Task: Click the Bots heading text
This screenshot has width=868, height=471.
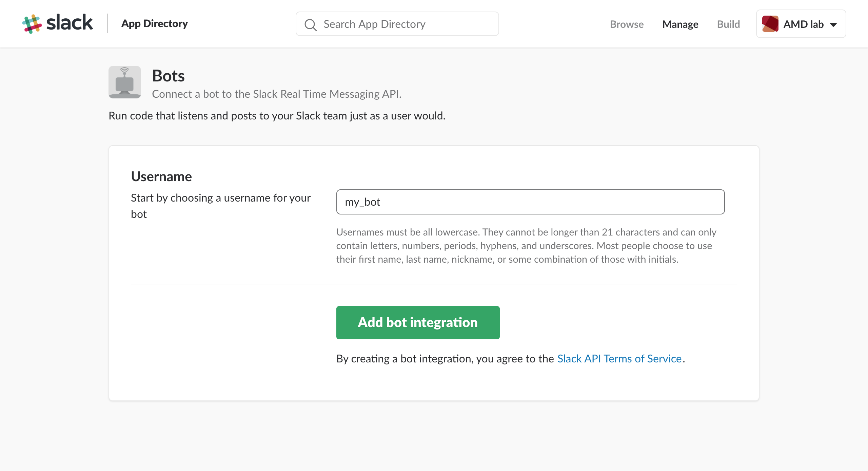Action: 168,75
